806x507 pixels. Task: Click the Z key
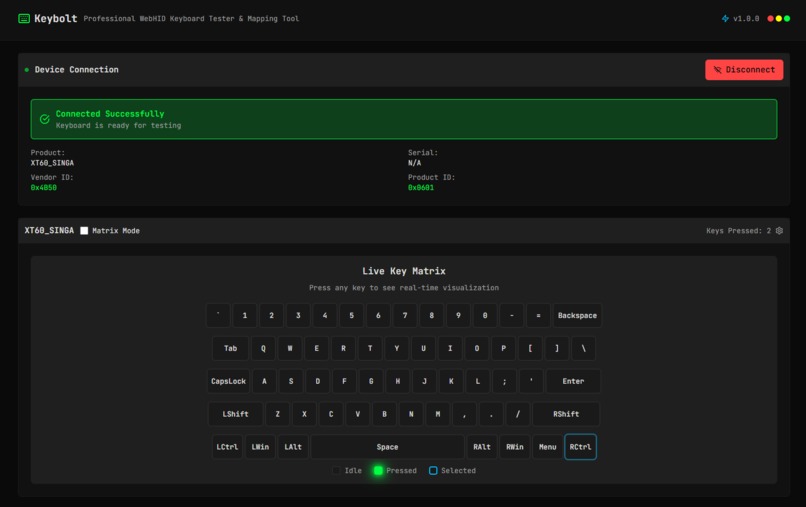[x=278, y=414]
